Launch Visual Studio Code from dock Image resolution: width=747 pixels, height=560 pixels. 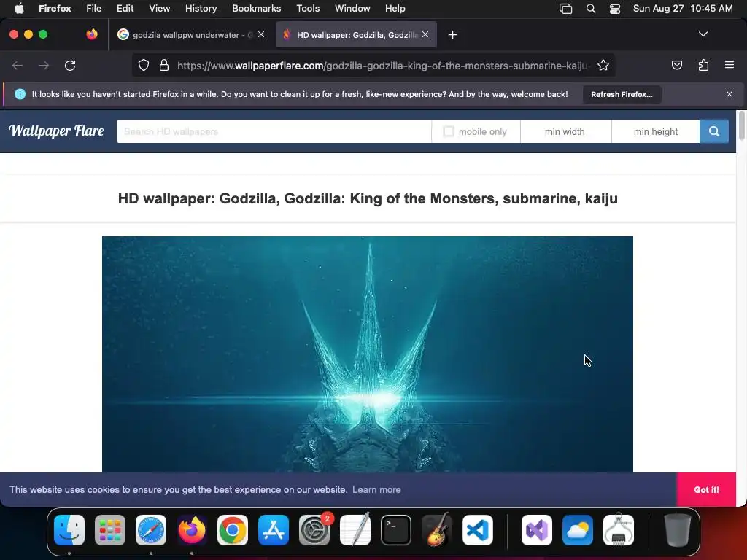tap(478, 530)
